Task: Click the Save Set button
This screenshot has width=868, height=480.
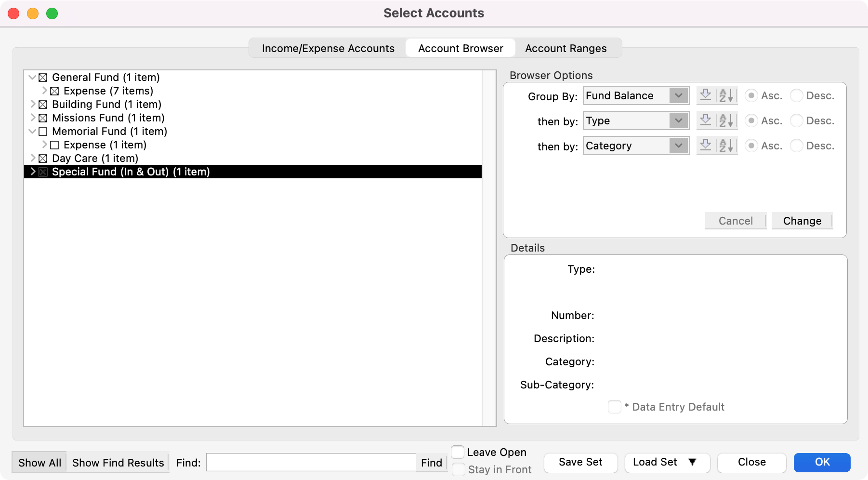Action: click(x=580, y=462)
